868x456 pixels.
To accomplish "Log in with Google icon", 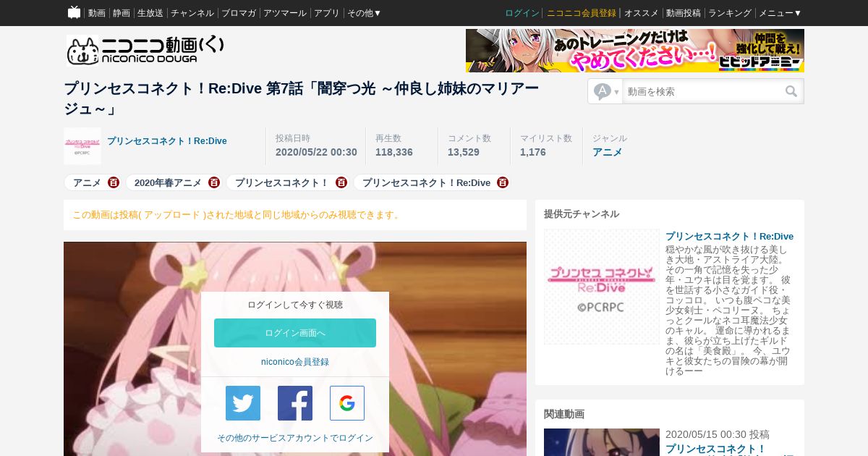I will (x=347, y=403).
